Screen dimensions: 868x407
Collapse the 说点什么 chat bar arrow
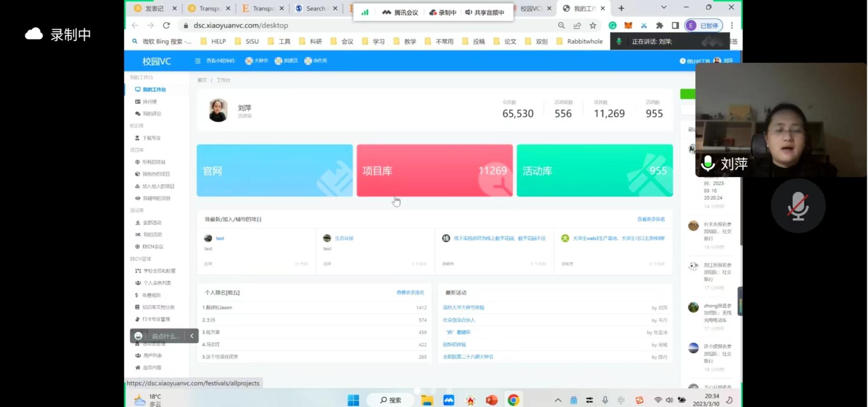click(192, 336)
